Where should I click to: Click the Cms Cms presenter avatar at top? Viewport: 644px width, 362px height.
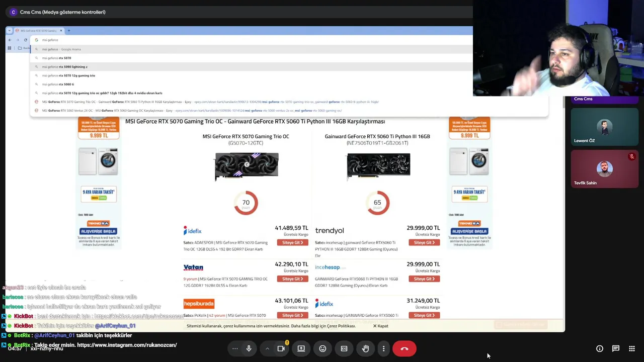[x=13, y=12]
